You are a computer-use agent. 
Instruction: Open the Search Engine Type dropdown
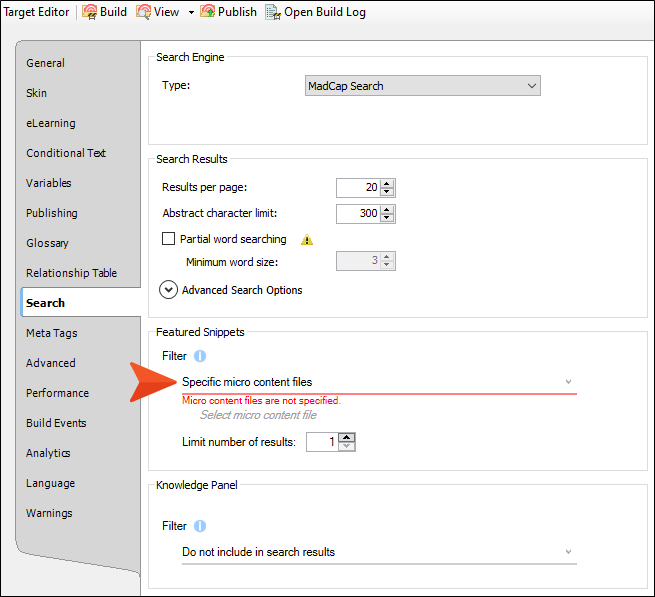point(422,86)
